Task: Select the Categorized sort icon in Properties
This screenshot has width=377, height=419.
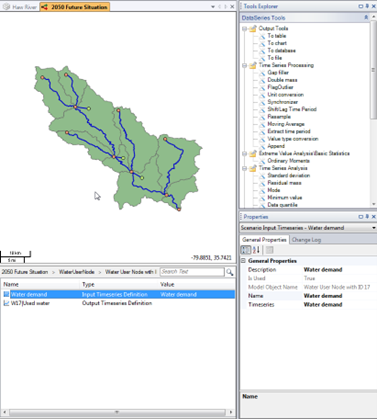Action: (x=246, y=250)
